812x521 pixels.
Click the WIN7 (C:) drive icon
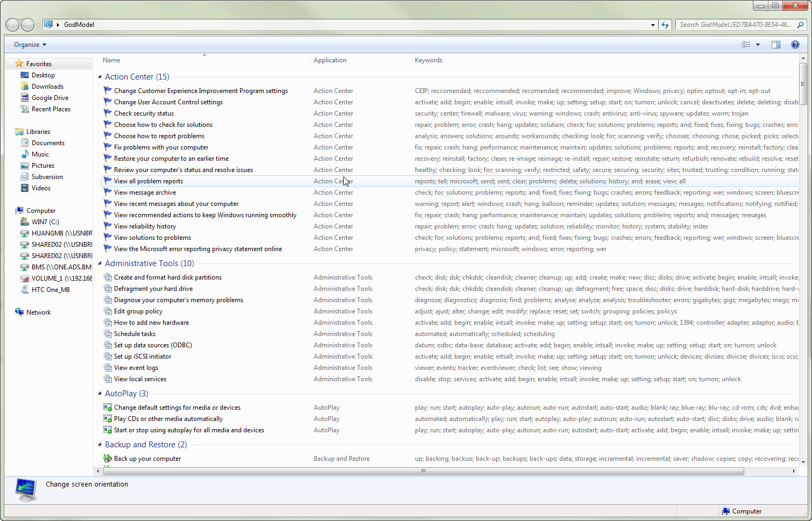click(25, 222)
